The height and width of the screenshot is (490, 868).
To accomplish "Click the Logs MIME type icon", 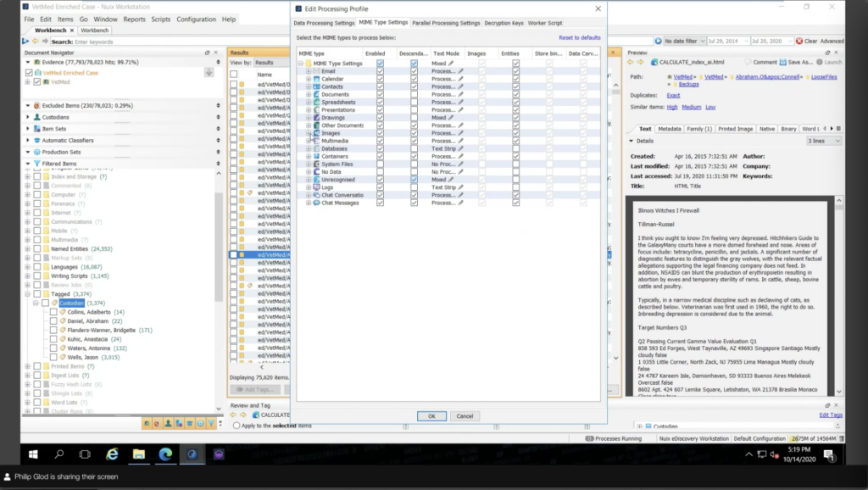I will 317,187.
